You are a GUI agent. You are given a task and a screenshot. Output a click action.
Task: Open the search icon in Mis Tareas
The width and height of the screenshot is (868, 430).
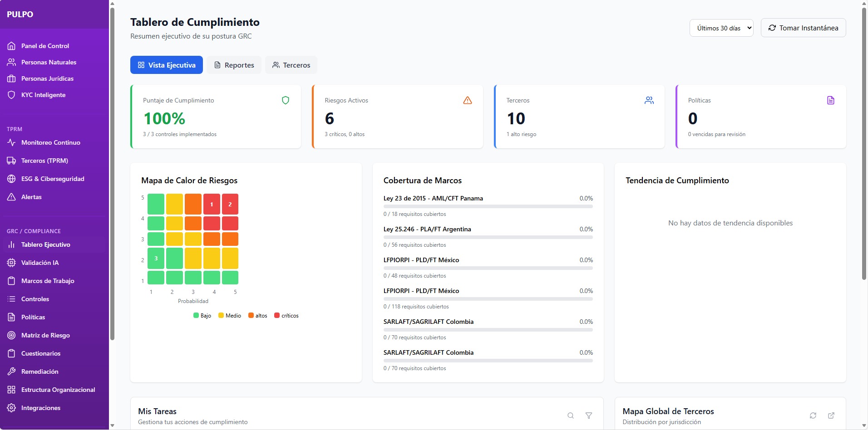coord(570,415)
